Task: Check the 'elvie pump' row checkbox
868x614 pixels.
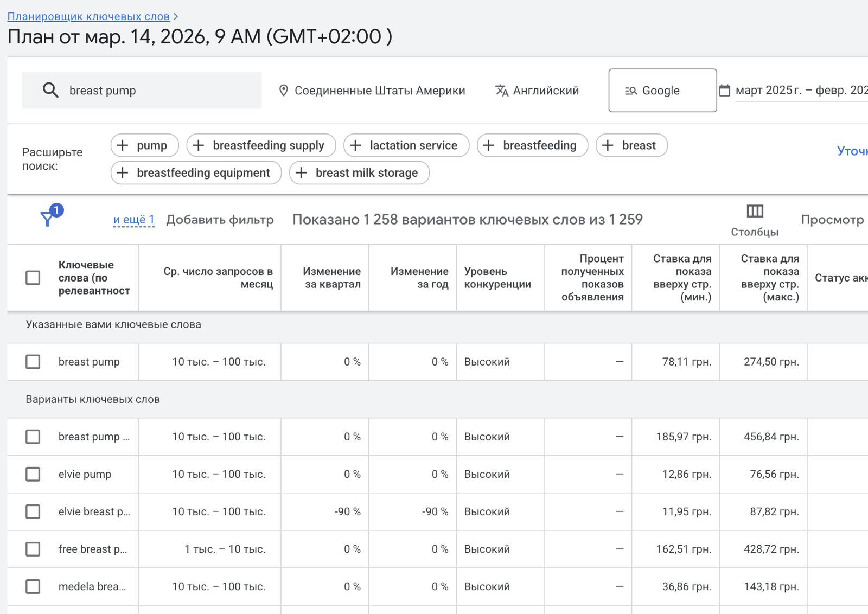Action: tap(33, 474)
